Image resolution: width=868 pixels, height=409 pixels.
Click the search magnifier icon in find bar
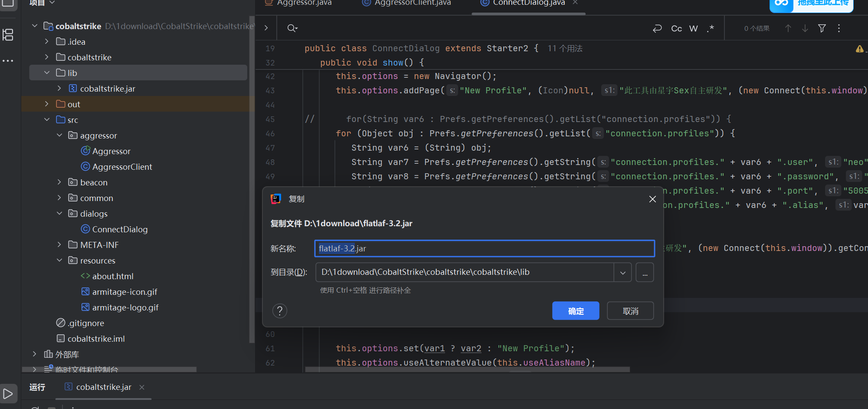(x=292, y=28)
